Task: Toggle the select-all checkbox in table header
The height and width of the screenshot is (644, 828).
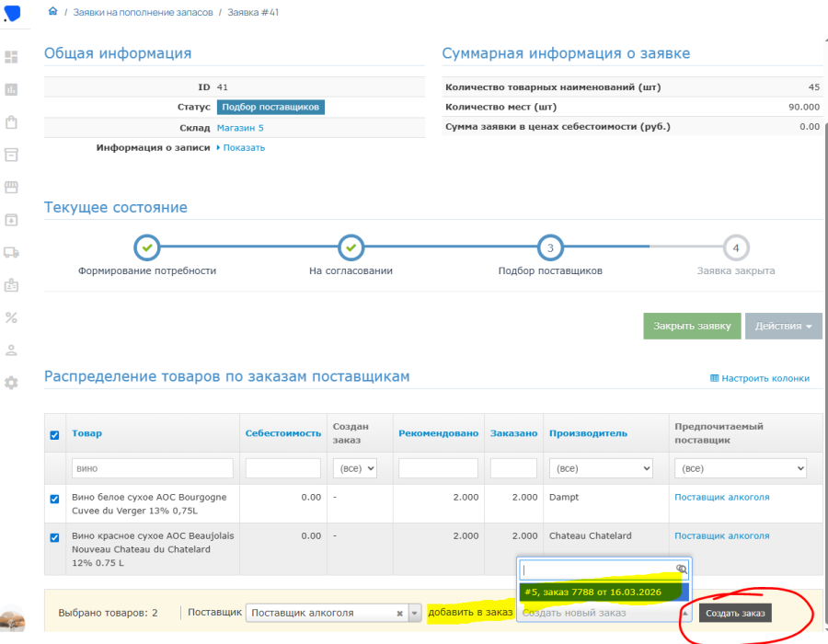Action: coord(54,435)
